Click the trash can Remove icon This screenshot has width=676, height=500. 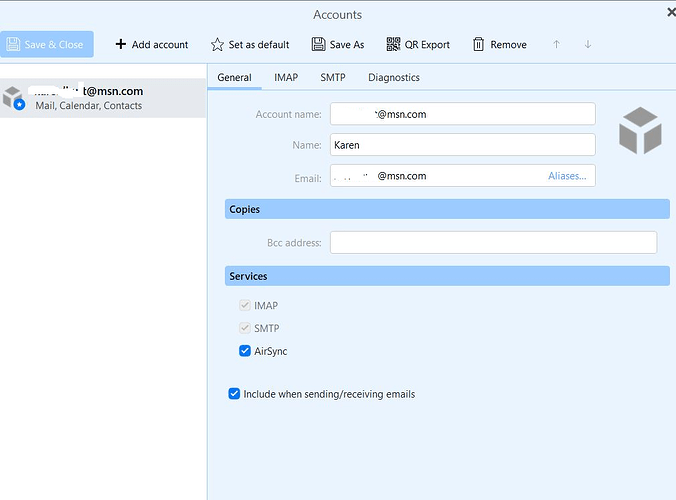click(x=479, y=44)
